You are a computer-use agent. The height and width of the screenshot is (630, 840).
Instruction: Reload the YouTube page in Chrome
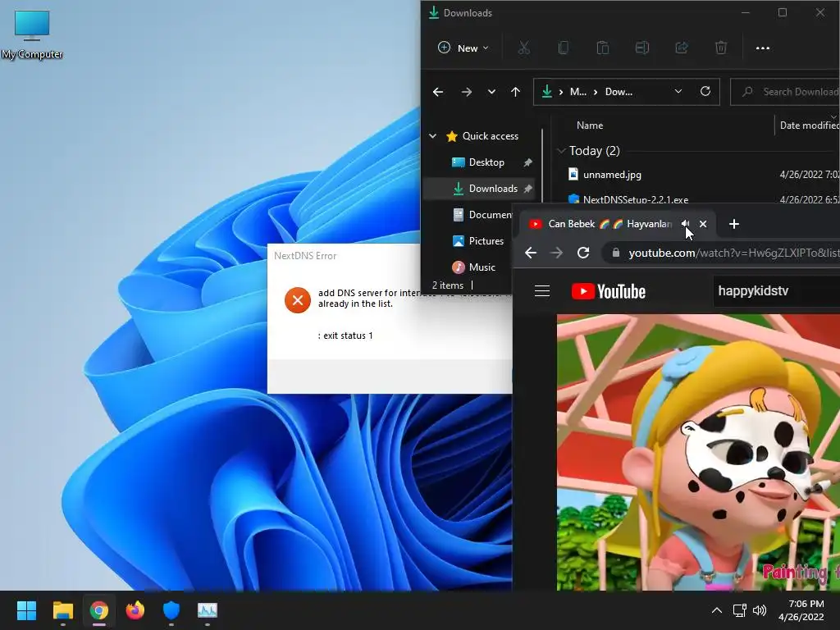[x=583, y=253]
